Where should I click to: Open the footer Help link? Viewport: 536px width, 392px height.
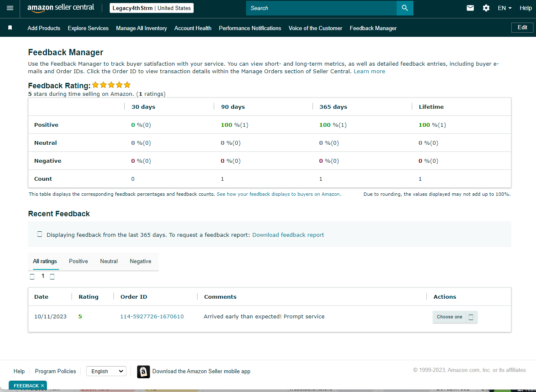[x=19, y=371]
